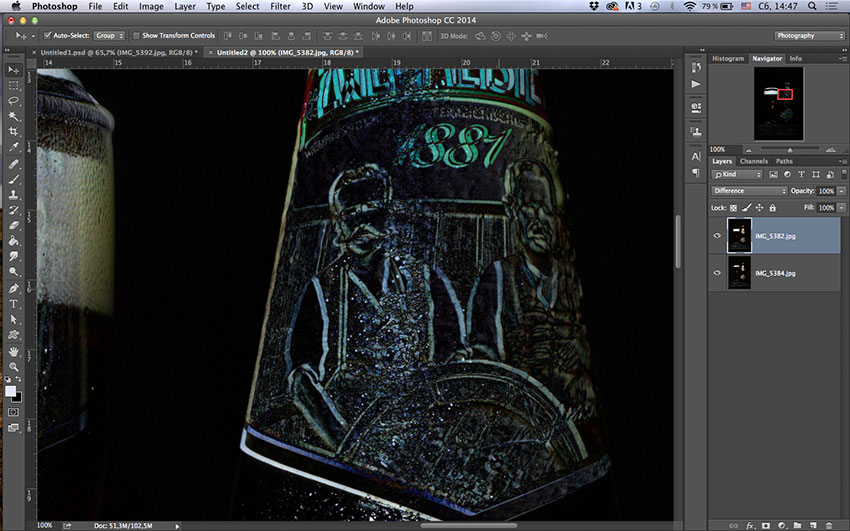Hide the IMG_5384.jpg layer
850x531 pixels.
click(717, 273)
